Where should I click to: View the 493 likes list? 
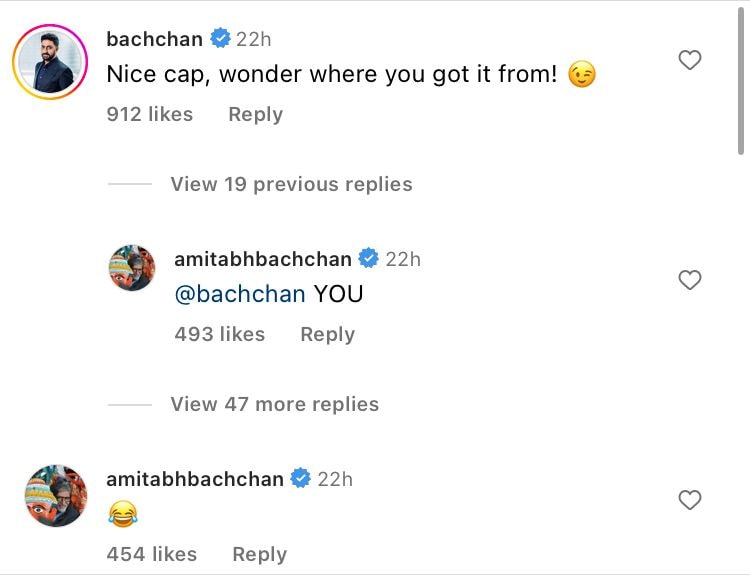[x=219, y=334]
